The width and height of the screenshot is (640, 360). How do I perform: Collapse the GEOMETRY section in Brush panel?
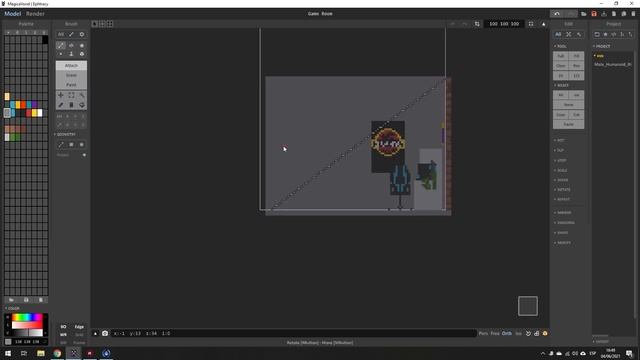[65, 134]
